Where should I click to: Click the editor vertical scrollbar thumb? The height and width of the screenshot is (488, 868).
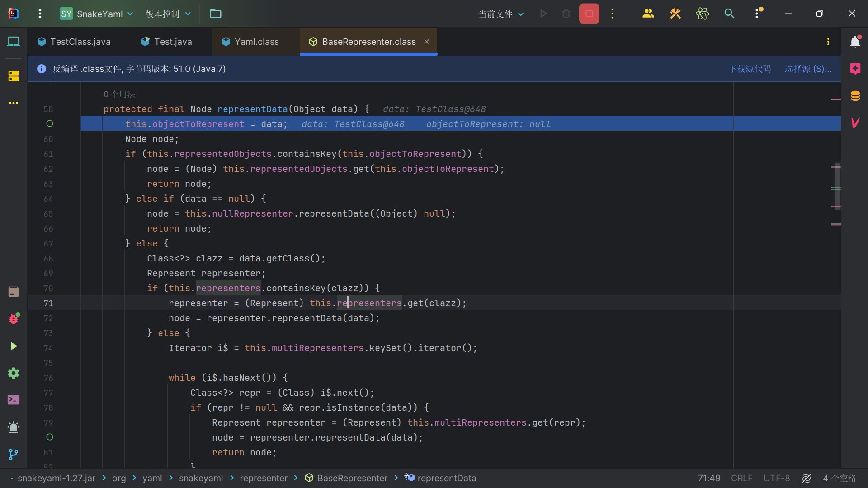[x=837, y=185]
